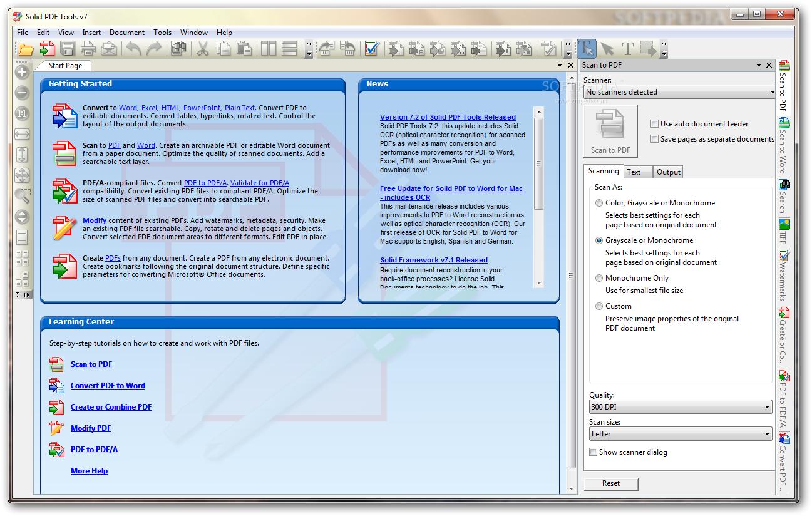Expand the selection tools toolbar overflow chevron
The image size is (812, 516).
coord(664,49)
